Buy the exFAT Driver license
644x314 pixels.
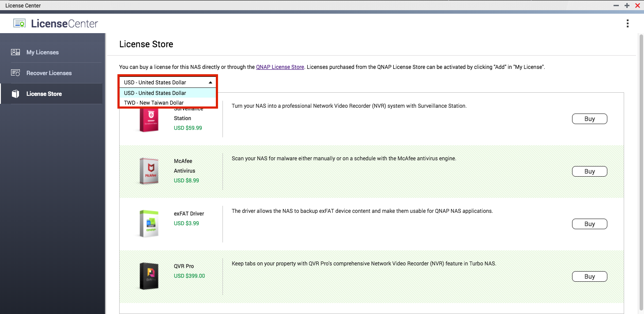(590, 224)
